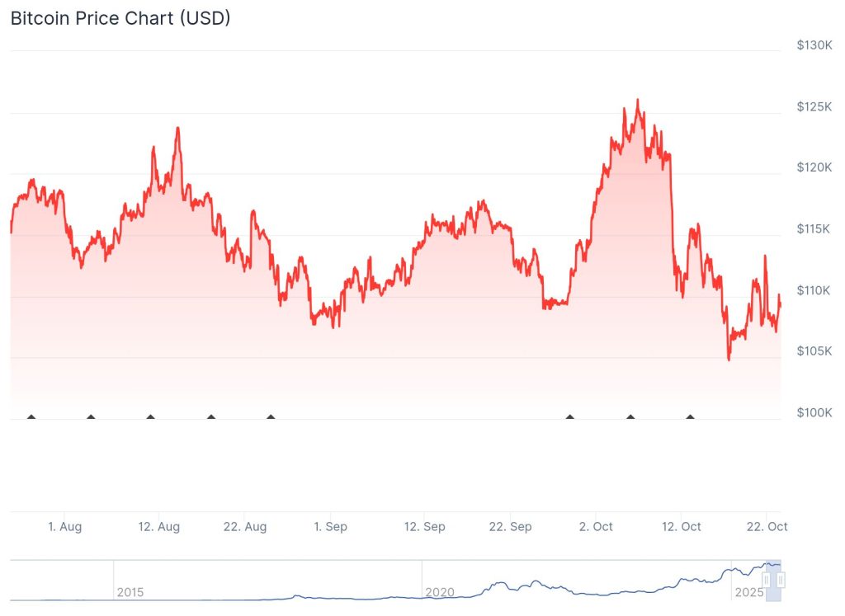
Task: Click the 2015 point in the navigator timeline
Action: pyautogui.click(x=130, y=592)
